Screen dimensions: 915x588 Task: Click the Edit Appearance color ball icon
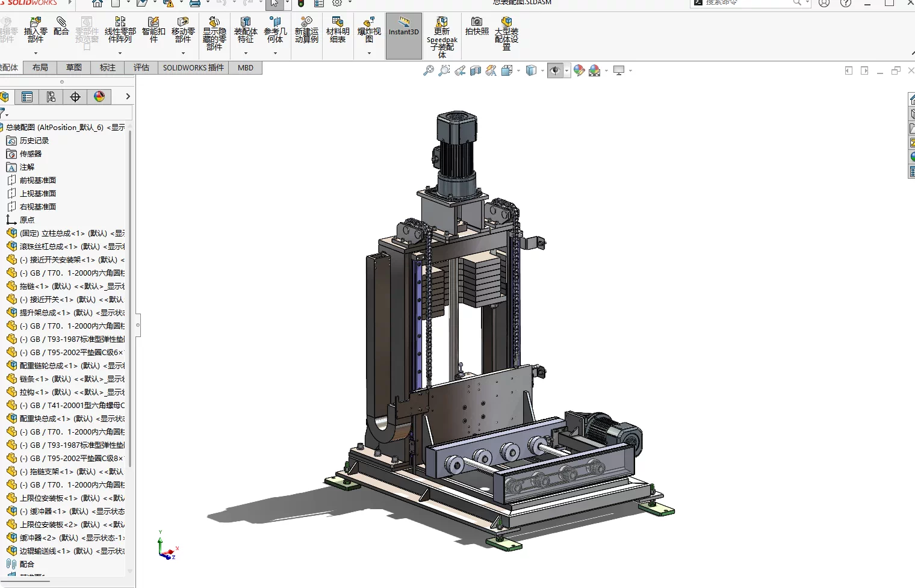point(579,70)
